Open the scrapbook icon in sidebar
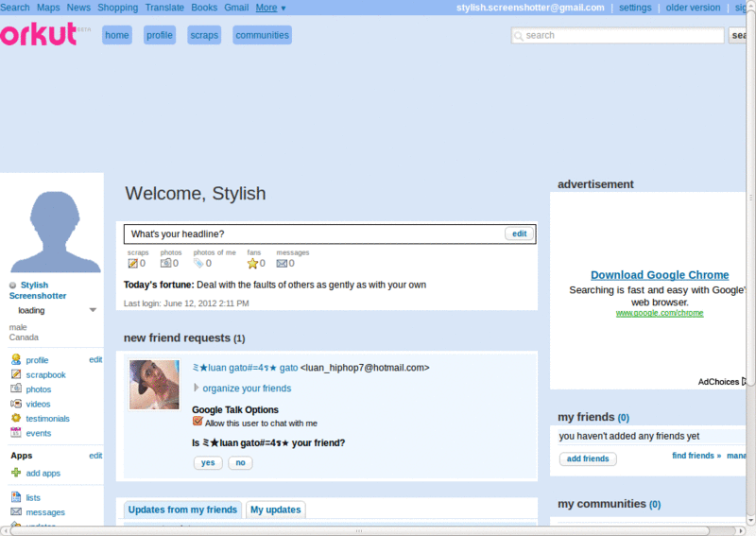The width and height of the screenshot is (756, 536). [16, 374]
